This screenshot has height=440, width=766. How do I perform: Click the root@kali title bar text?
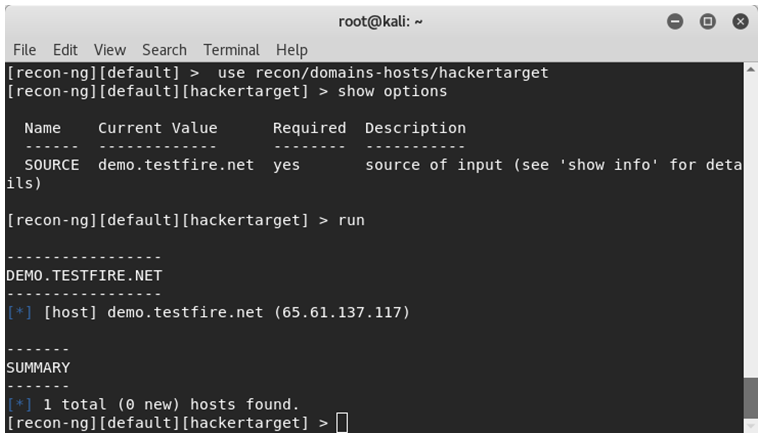pos(383,21)
